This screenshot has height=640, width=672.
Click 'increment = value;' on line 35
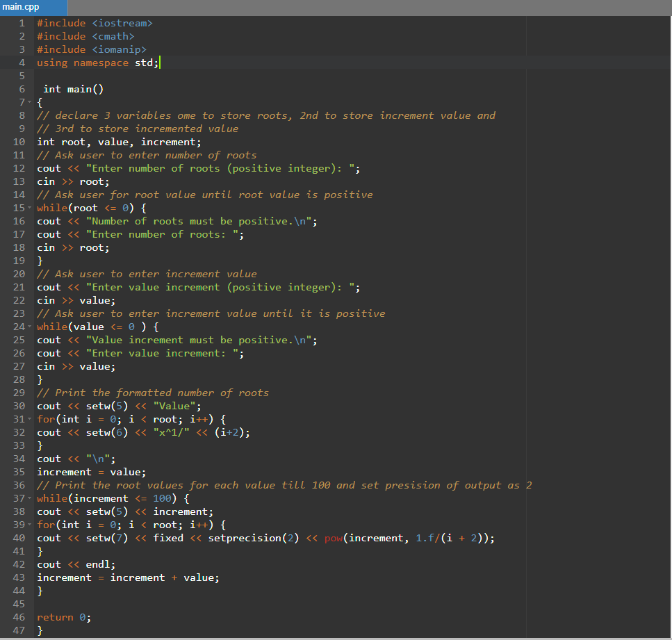click(91, 472)
